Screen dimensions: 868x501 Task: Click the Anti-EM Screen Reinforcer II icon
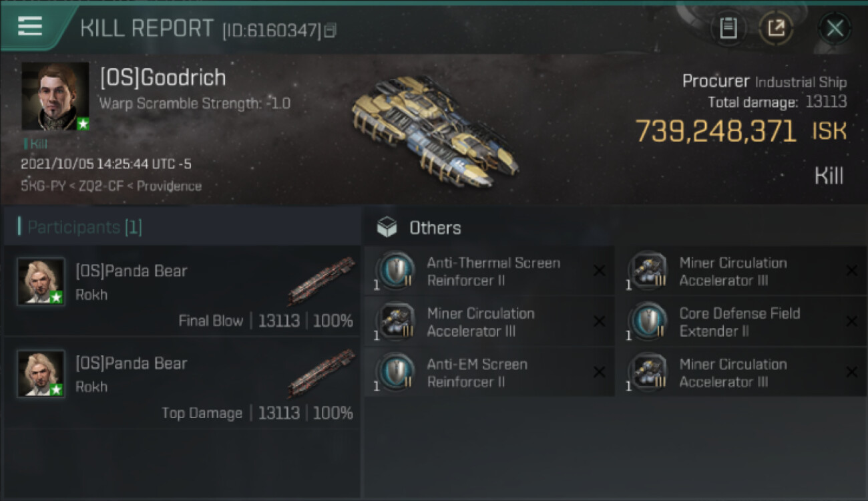coord(395,373)
